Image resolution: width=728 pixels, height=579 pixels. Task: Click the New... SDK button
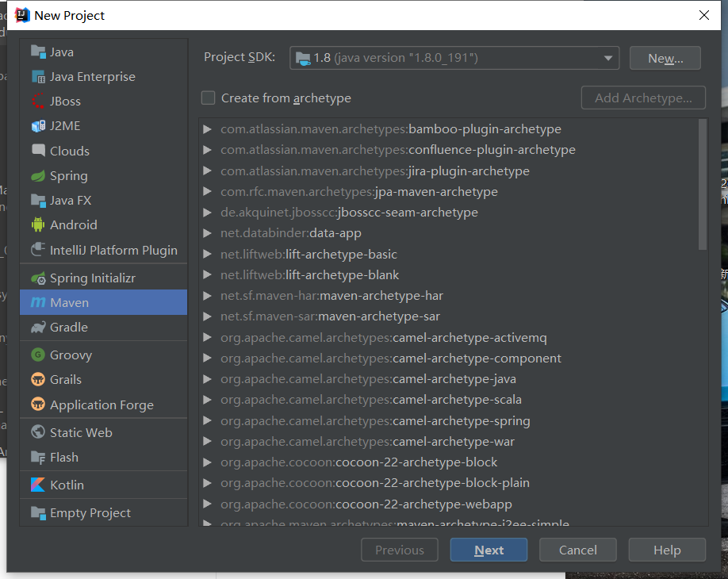pos(665,58)
